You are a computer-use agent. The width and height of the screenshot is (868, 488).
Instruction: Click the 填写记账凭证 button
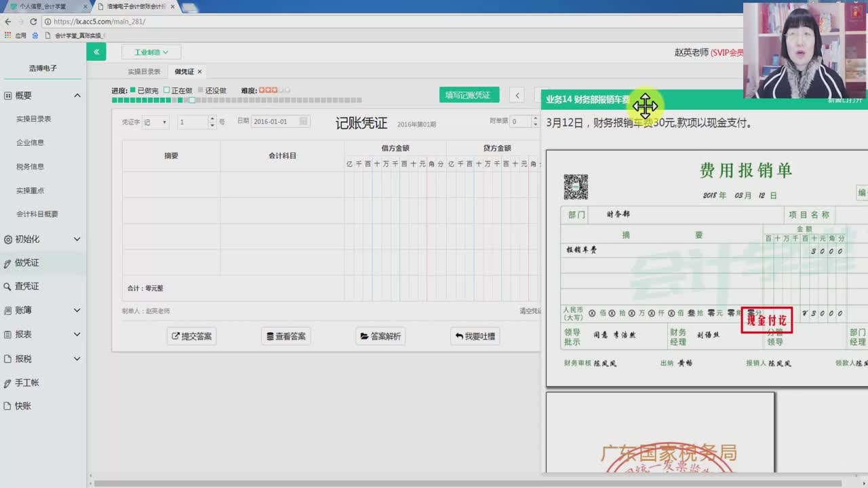[x=469, y=95]
